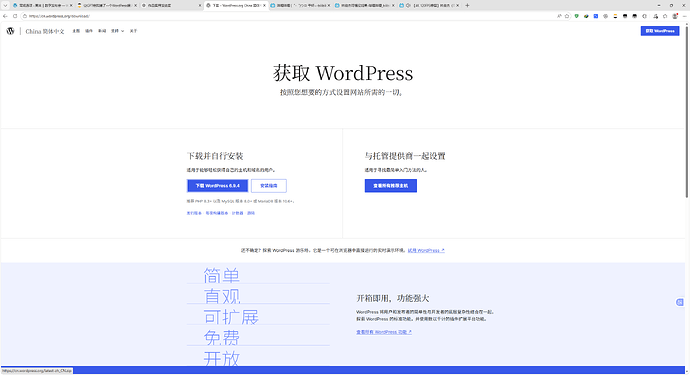Viewport: 690px width, 375px height.
Task: Open the 发行版本 link
Action: (194, 213)
